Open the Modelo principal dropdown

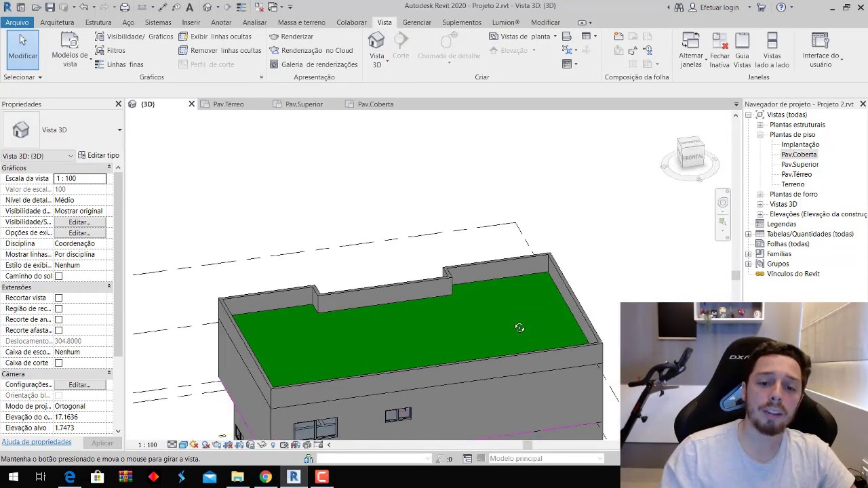pos(545,459)
